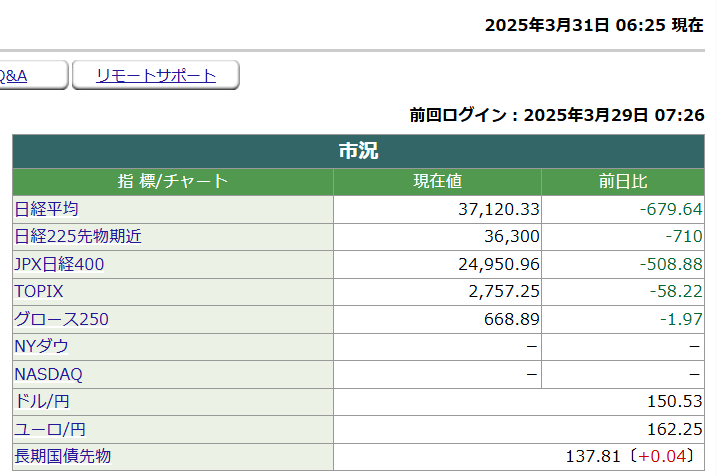The image size is (717, 476).
Task: Open the グロース250 link
Action: point(61,320)
